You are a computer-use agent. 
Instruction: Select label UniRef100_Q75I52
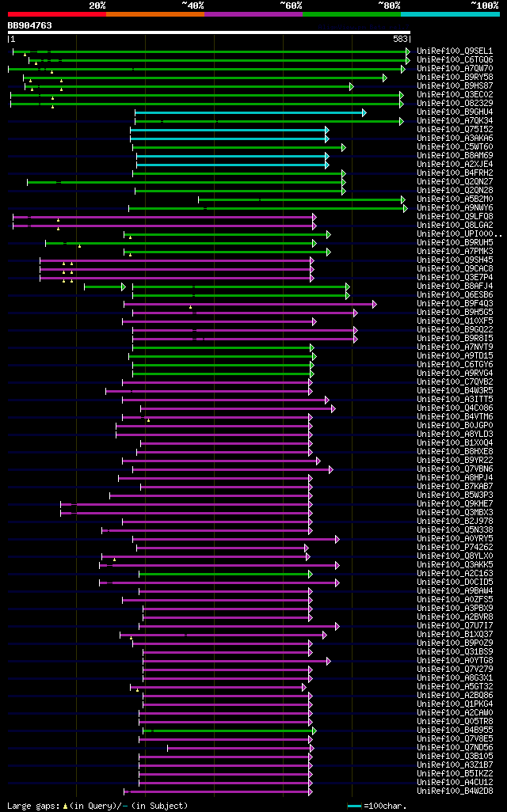pyautogui.click(x=455, y=130)
